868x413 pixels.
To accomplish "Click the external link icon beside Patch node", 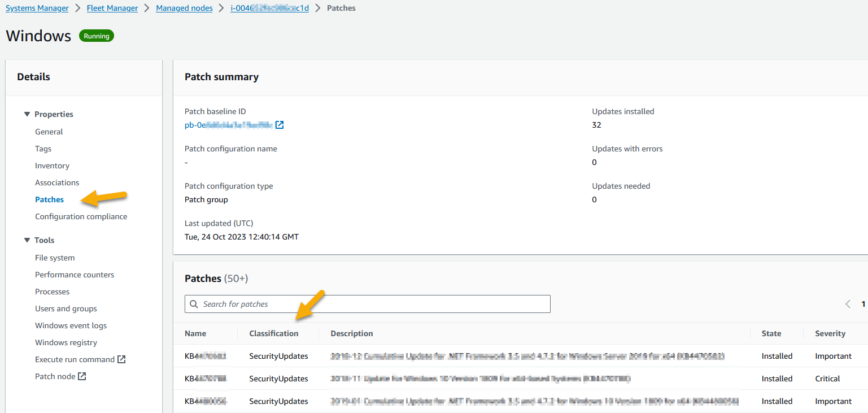I will coord(82,376).
